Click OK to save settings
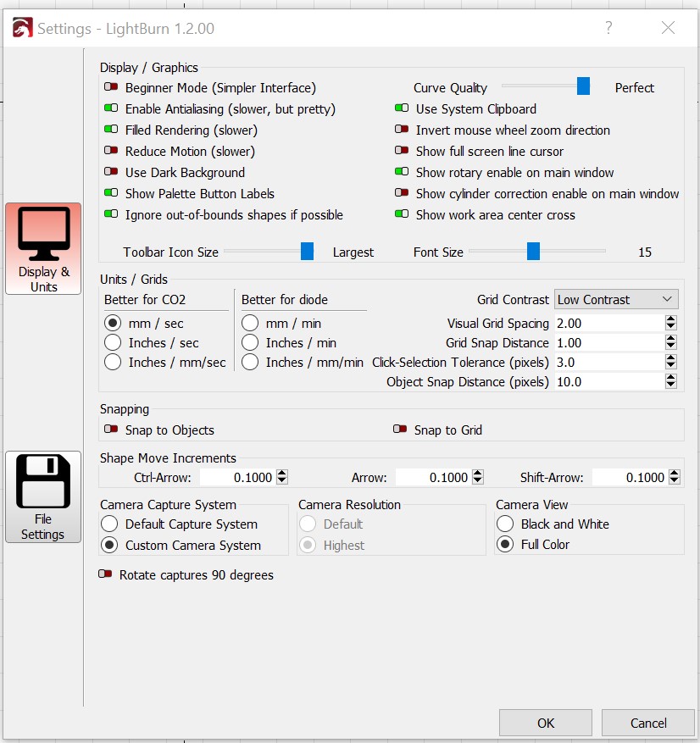The height and width of the screenshot is (743, 700). 546,722
